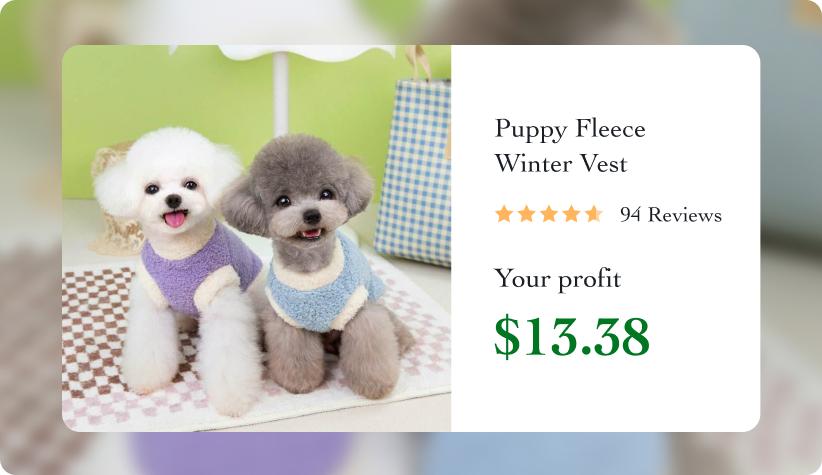Click the first rating star
822x475 pixels.
pyautogui.click(x=504, y=214)
